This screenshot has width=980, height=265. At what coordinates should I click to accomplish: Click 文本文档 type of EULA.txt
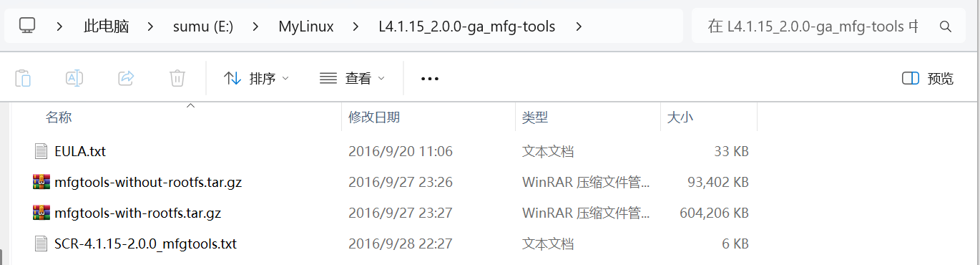click(x=548, y=151)
